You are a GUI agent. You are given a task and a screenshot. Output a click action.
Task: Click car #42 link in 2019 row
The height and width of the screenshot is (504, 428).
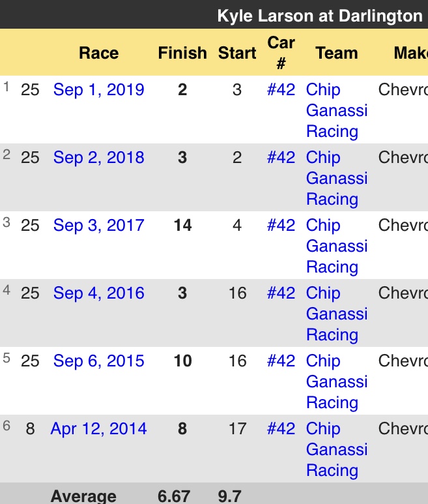click(x=281, y=89)
